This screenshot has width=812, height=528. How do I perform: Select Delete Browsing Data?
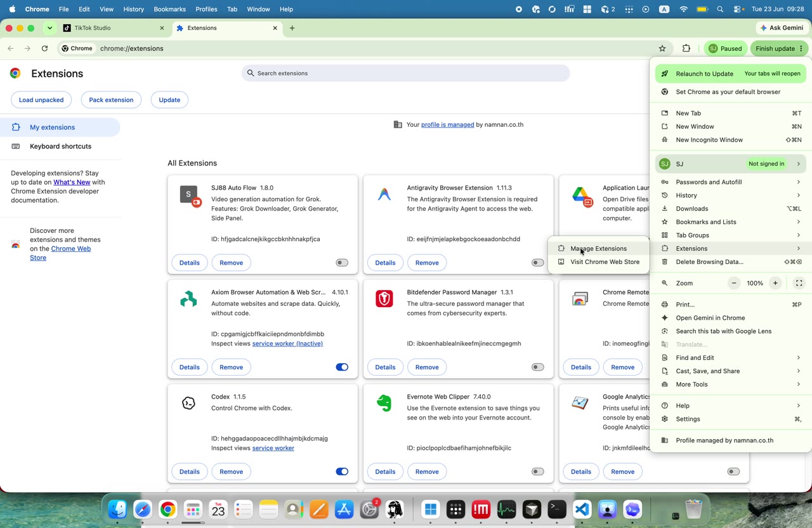731,262
